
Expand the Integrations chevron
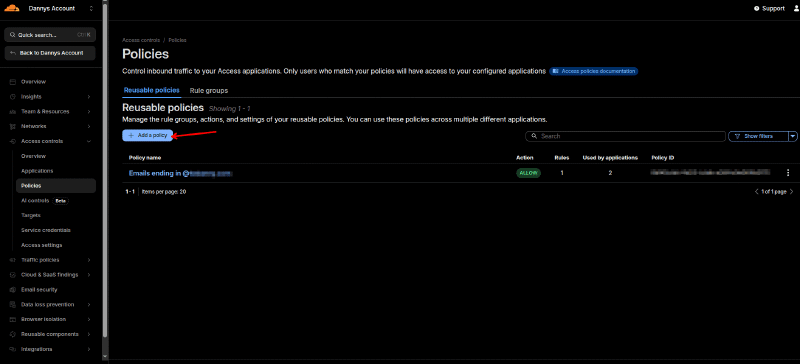[x=89, y=349]
